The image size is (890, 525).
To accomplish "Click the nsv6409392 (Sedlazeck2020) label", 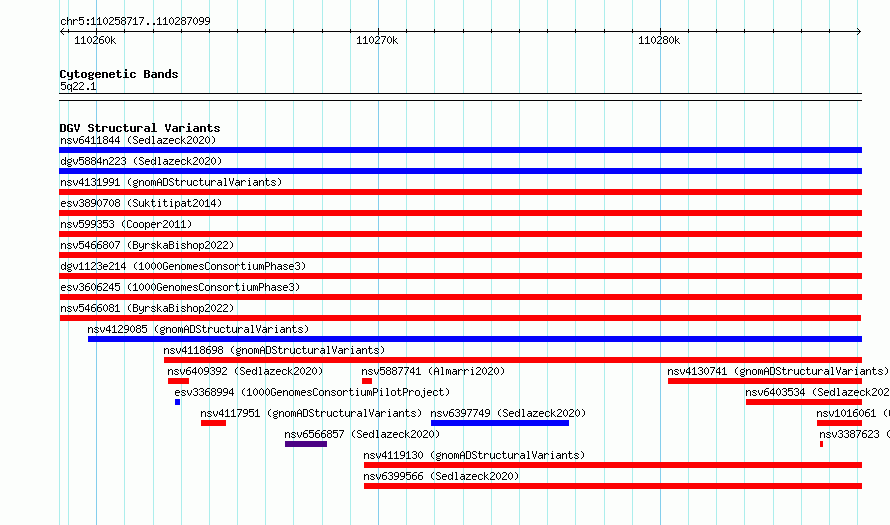I will [245, 371].
